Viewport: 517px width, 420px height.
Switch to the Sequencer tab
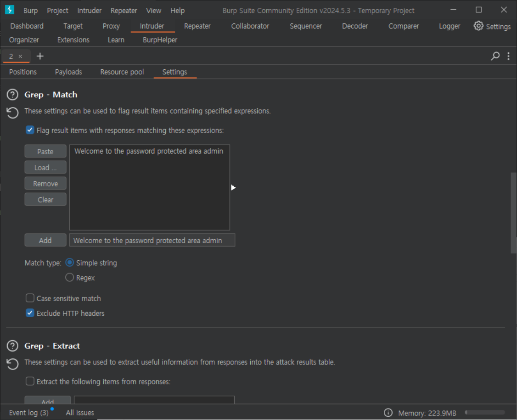tap(306, 26)
